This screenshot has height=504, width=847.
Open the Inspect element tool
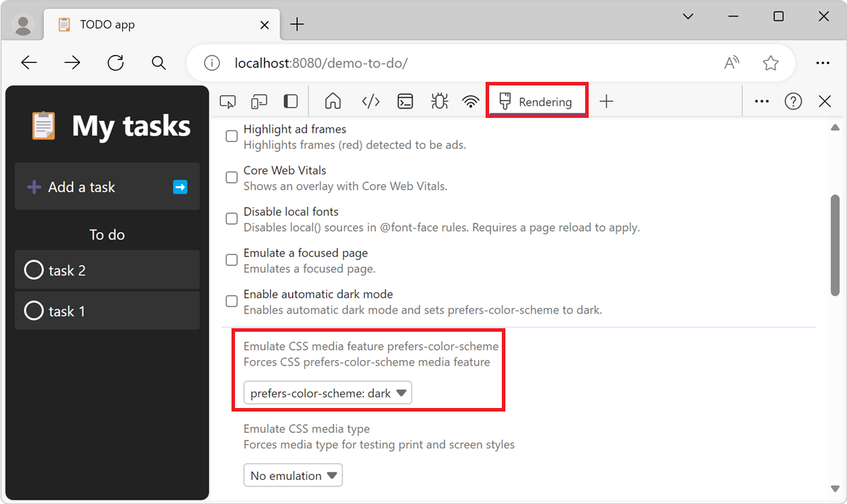click(227, 102)
